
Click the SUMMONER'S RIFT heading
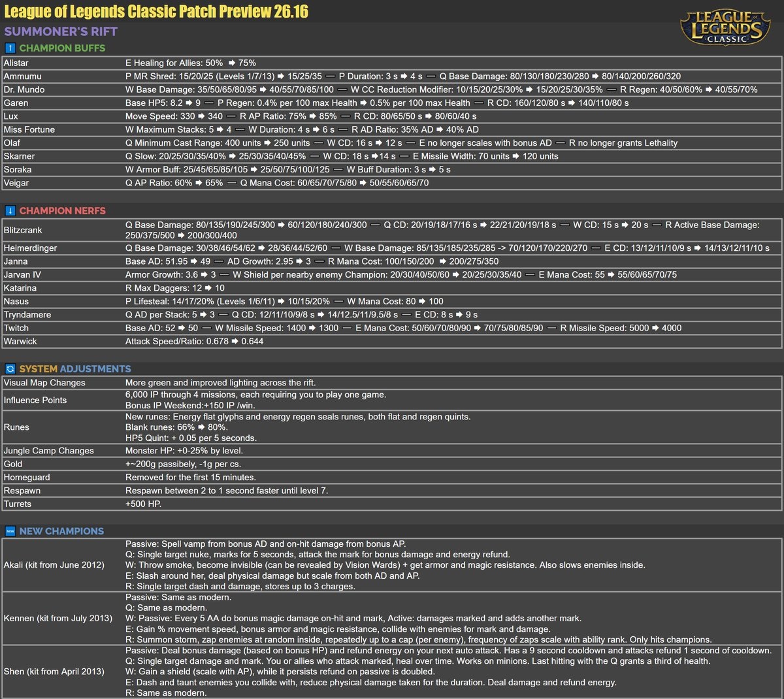point(61,31)
